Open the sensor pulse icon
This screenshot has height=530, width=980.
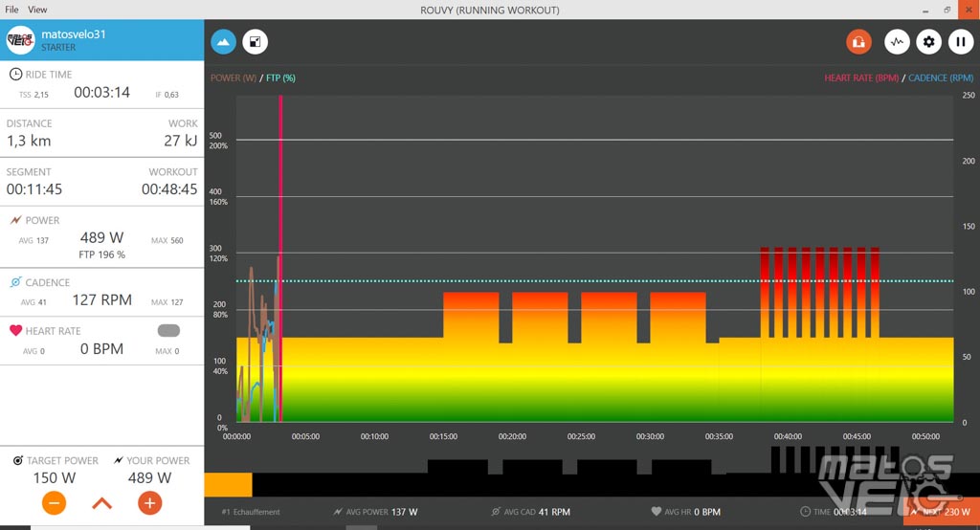[897, 42]
